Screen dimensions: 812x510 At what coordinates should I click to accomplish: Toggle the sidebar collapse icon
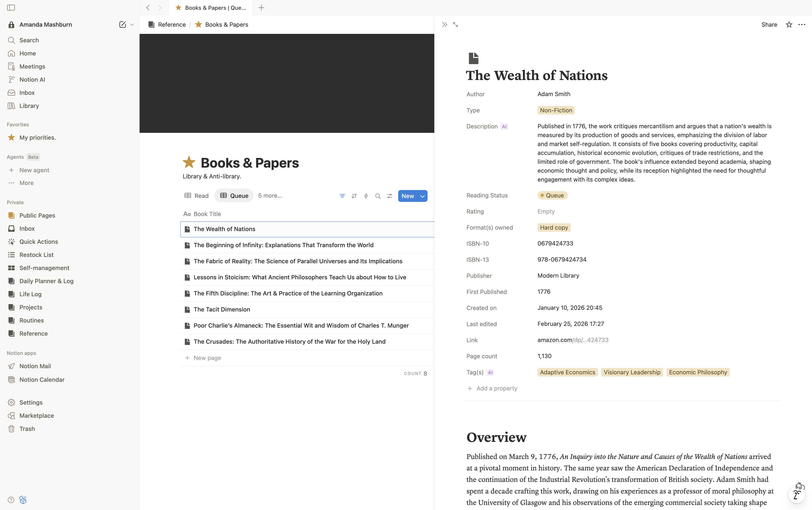pos(11,7)
